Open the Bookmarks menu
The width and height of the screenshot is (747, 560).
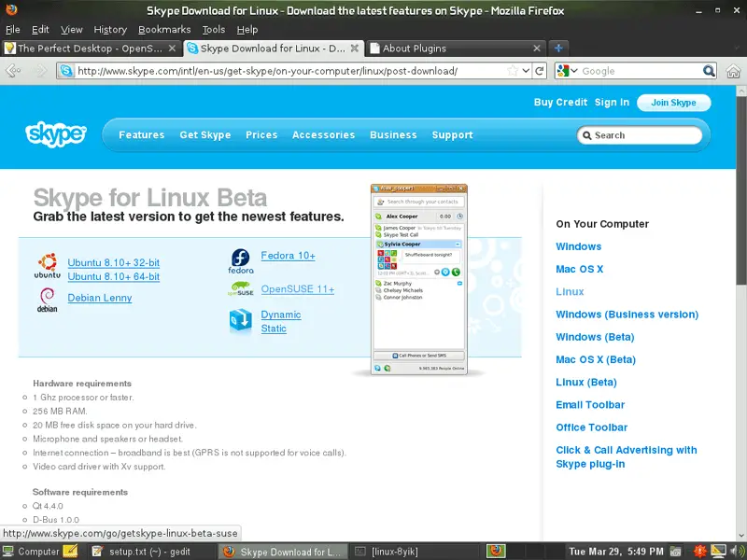[164, 30]
